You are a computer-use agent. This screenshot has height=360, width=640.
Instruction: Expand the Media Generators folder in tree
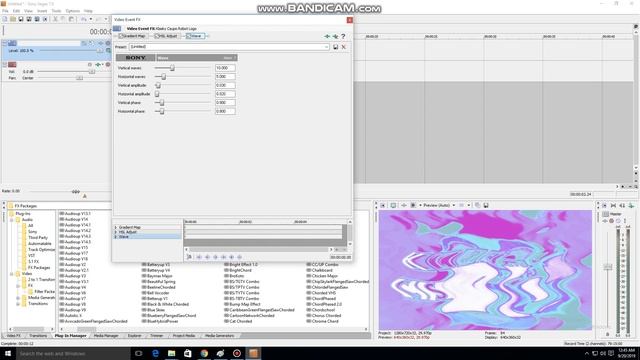pyautogui.click(x=18, y=298)
